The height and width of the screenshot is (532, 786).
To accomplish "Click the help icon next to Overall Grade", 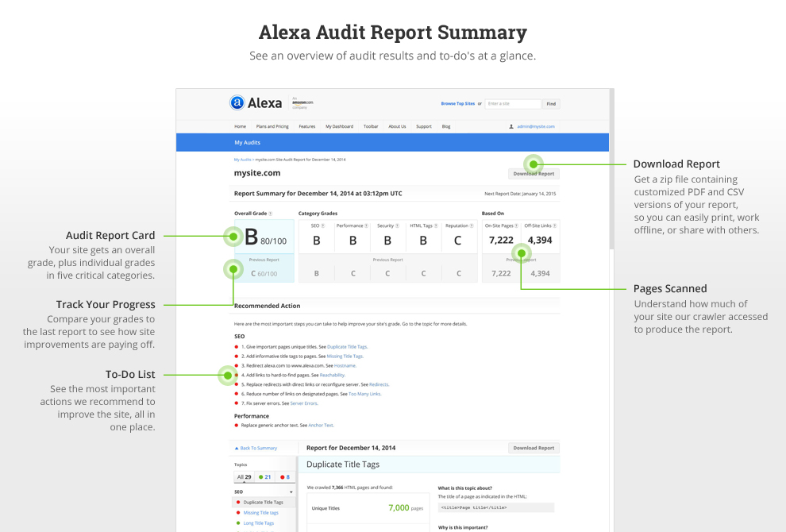I will tap(270, 214).
